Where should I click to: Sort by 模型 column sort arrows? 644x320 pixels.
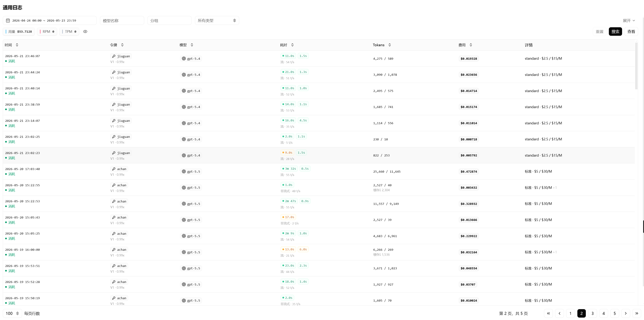click(192, 45)
